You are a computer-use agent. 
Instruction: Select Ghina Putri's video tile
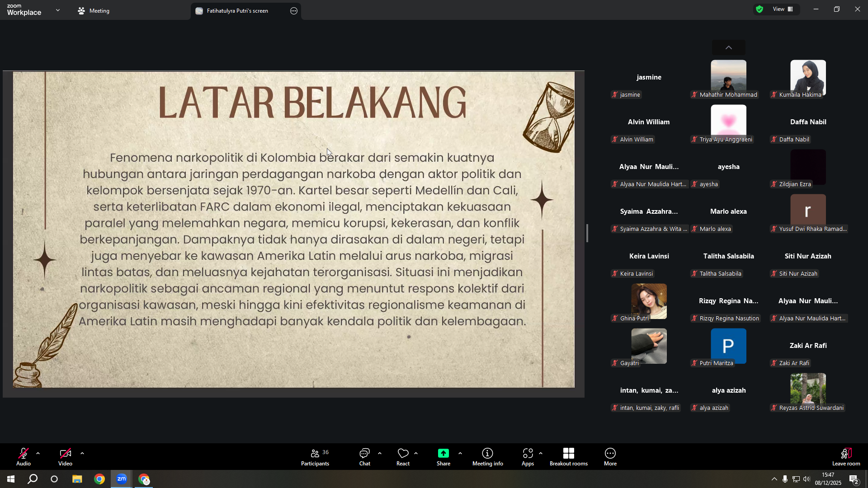click(x=649, y=301)
